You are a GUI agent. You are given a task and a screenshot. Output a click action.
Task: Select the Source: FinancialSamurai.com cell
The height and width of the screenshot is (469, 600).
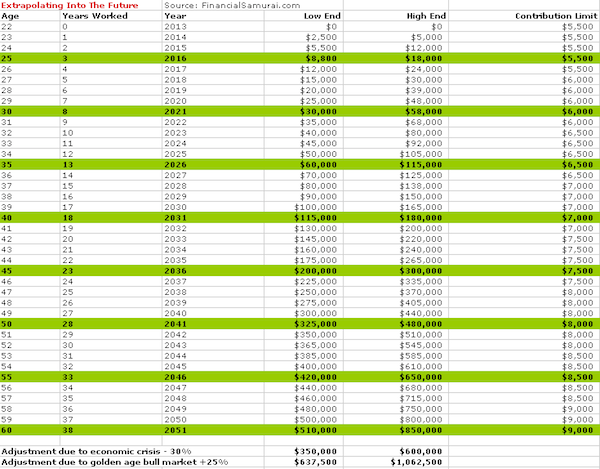point(232,5)
